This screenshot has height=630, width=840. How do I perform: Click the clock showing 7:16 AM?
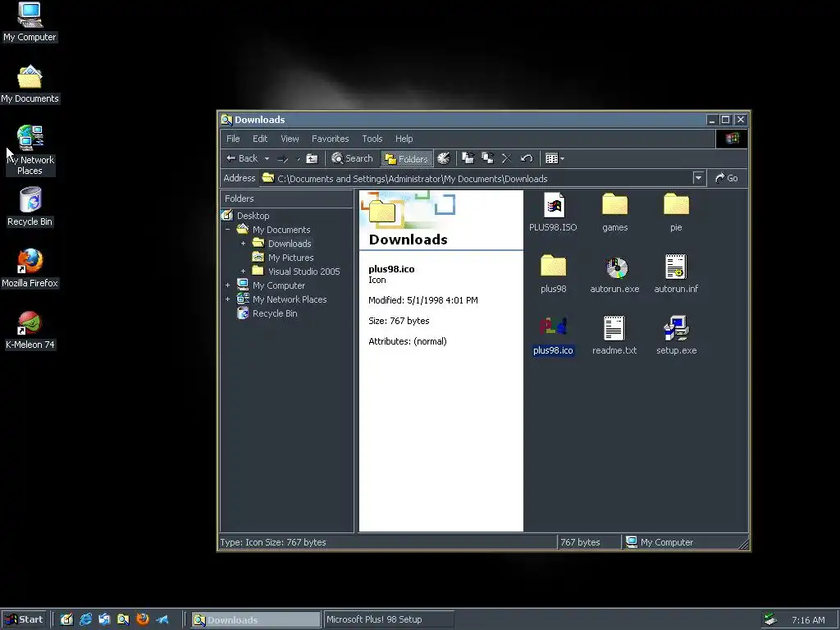click(808, 620)
